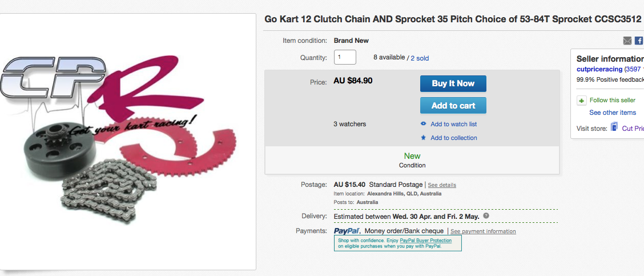
Task: Open See payment information link
Action: click(x=483, y=231)
